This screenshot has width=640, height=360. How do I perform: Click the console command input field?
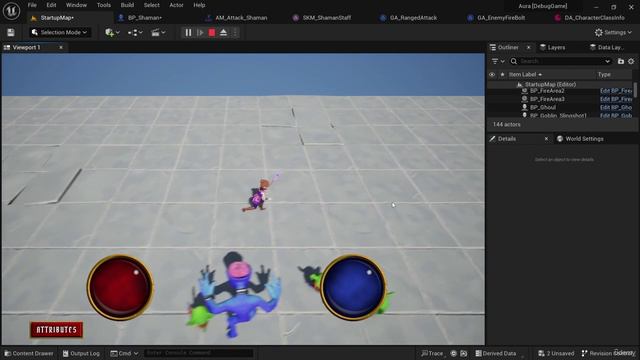pos(198,353)
